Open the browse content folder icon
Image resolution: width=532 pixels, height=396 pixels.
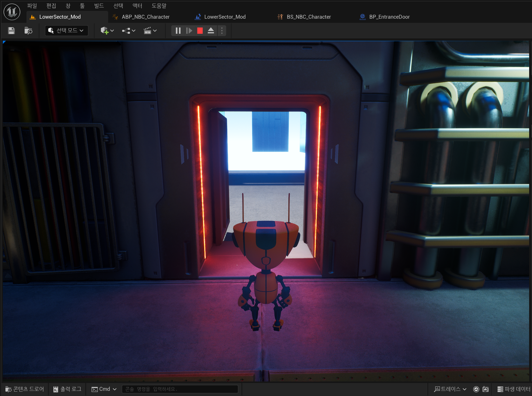(x=28, y=31)
